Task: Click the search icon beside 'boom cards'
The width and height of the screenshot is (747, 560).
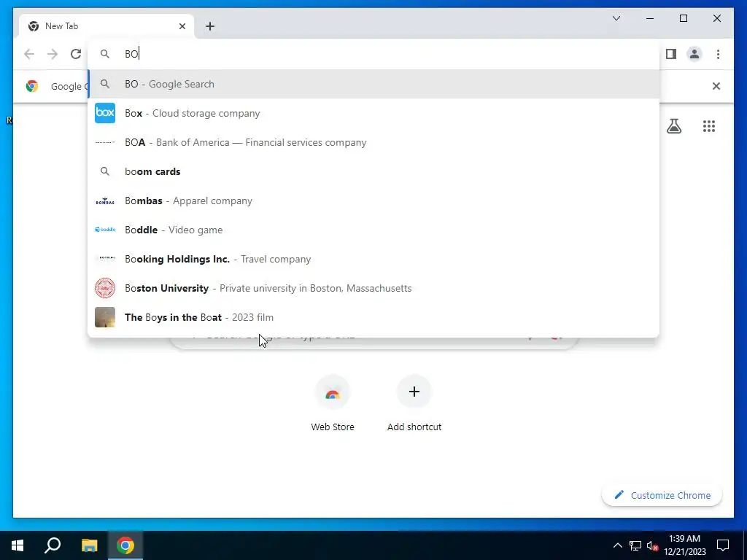Action: (x=105, y=171)
